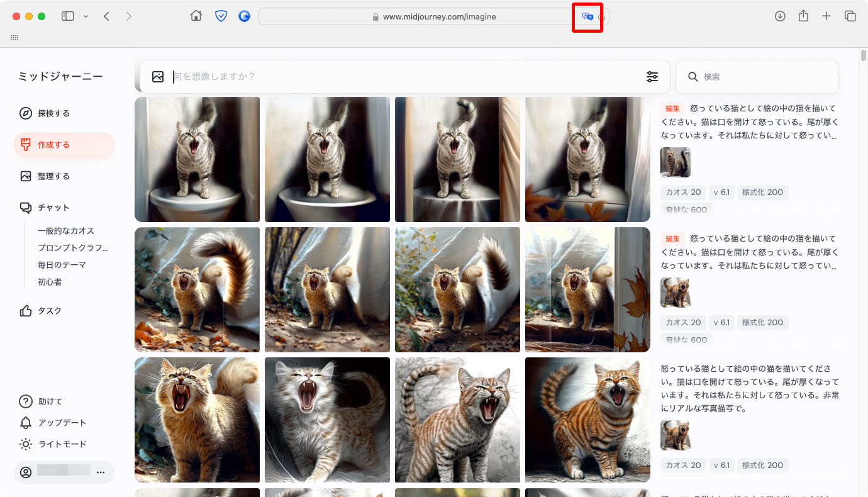Toggle ライトモード theme switch

[x=53, y=444]
